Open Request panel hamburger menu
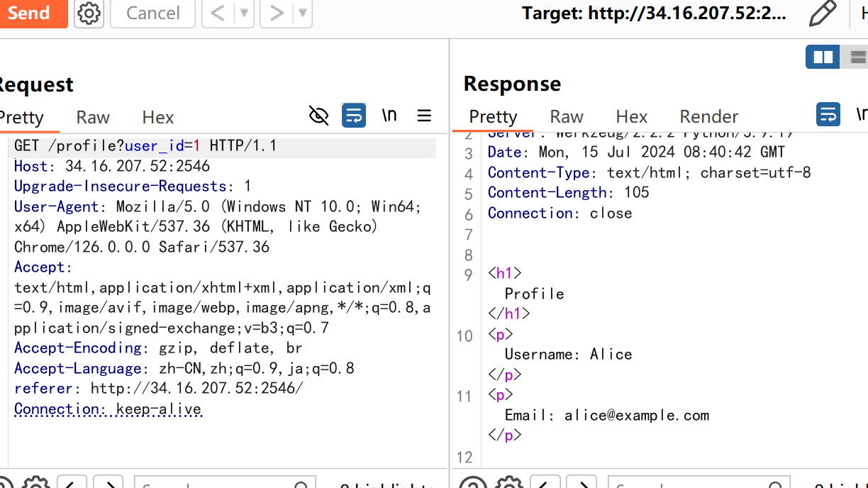This screenshot has height=488, width=868. pyautogui.click(x=424, y=115)
